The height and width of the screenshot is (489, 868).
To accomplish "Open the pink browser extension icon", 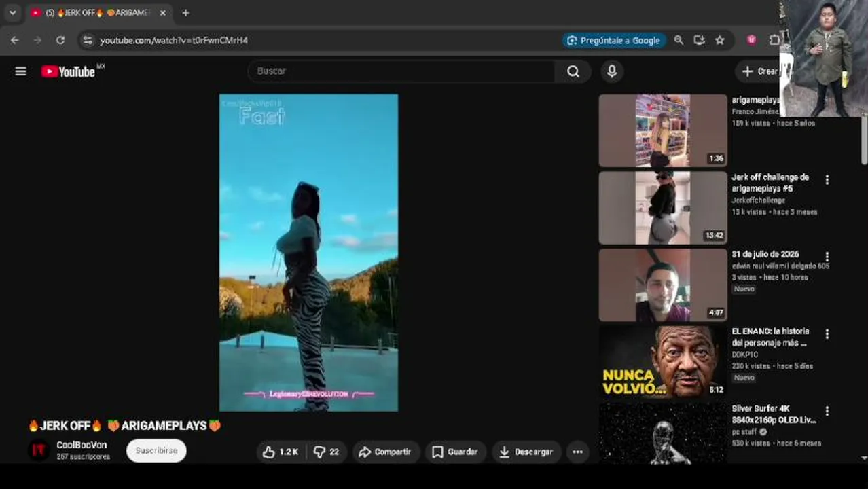I will point(751,40).
